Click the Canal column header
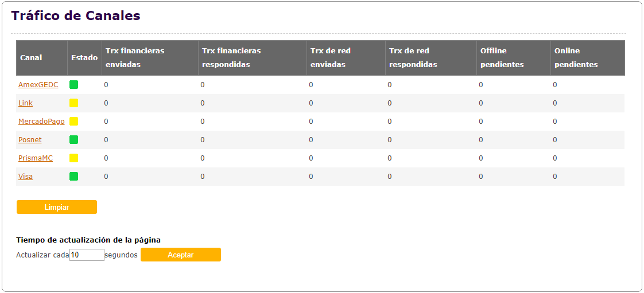Image resolution: width=644 pixels, height=293 pixels. tap(31, 58)
